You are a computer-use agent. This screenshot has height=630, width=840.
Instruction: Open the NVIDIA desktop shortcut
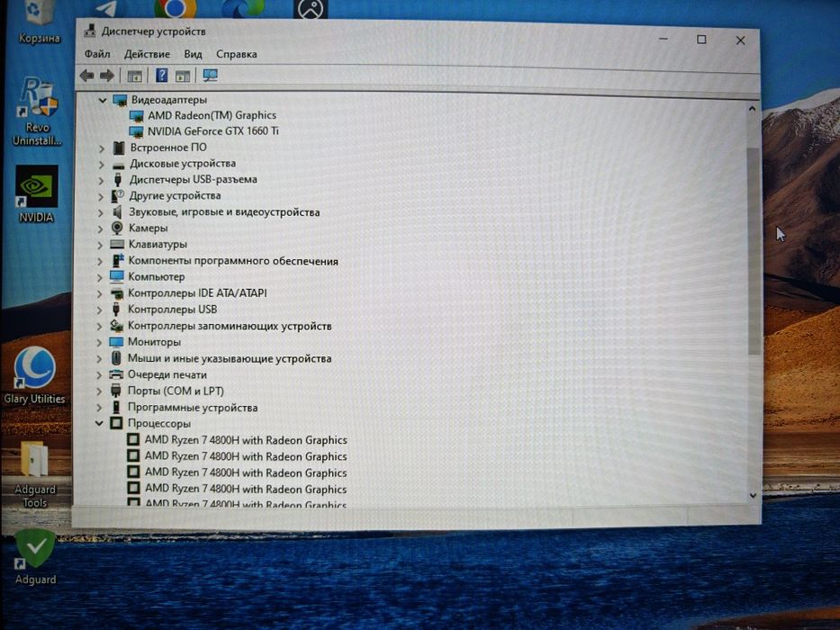[36, 193]
